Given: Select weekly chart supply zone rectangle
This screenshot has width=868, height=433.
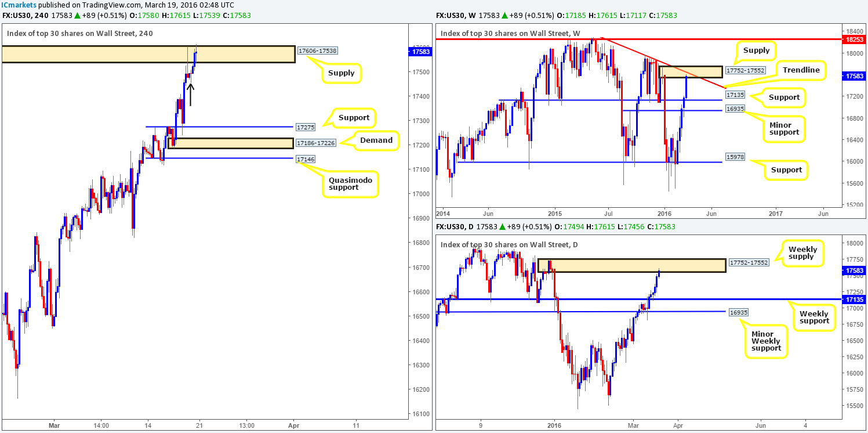Looking at the screenshot, I should (x=691, y=72).
